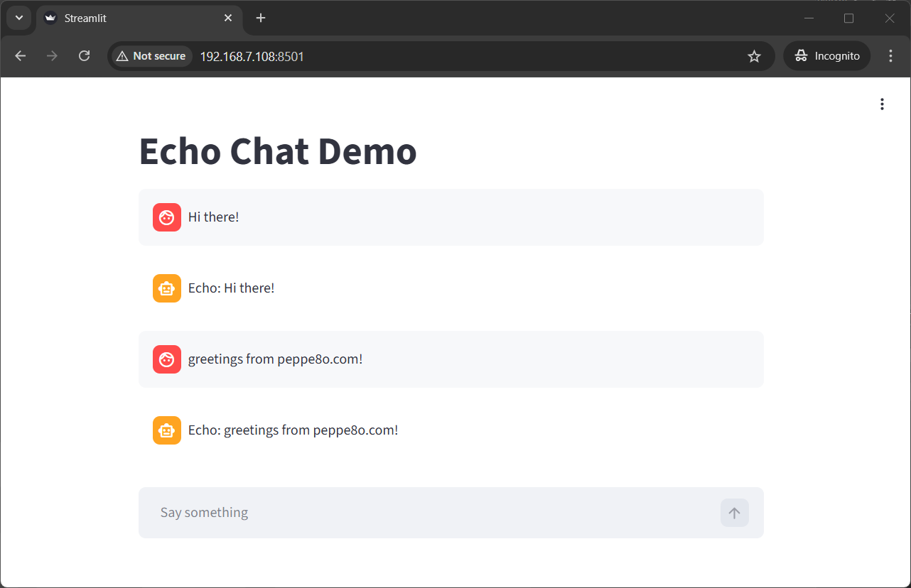The width and height of the screenshot is (911, 588).
Task: Click the red user avatar next to 'Hi there!'
Action: pos(166,217)
